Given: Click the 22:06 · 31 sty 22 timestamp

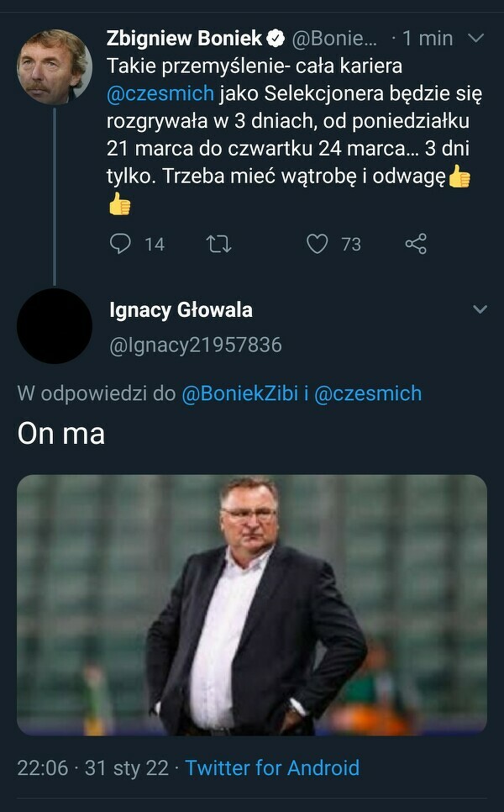Looking at the screenshot, I should coord(92,767).
